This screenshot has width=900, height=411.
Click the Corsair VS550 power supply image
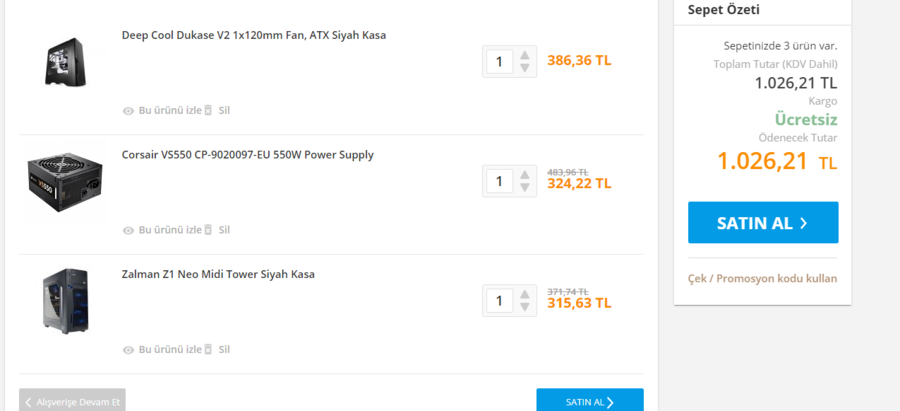click(x=65, y=181)
